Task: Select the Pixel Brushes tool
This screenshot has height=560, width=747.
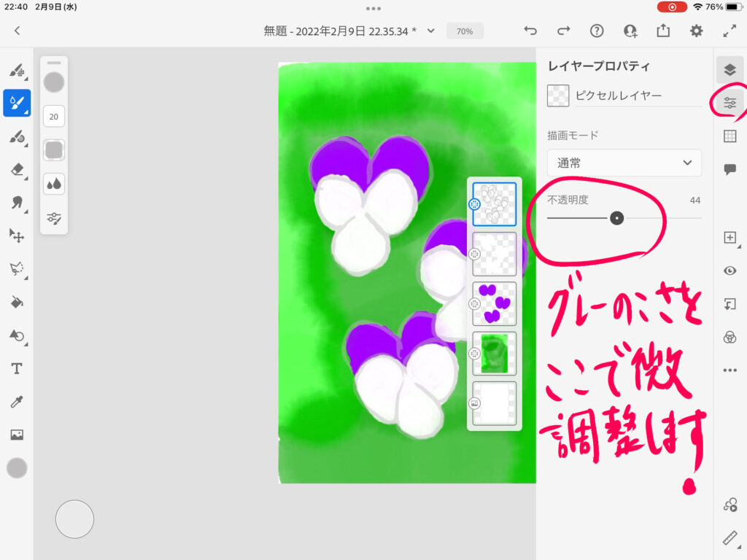Action: 17,71
